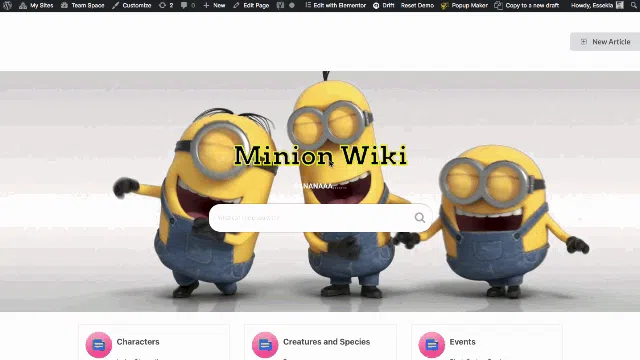
Task: Open the Yoast SEO icon
Action: 280,5
